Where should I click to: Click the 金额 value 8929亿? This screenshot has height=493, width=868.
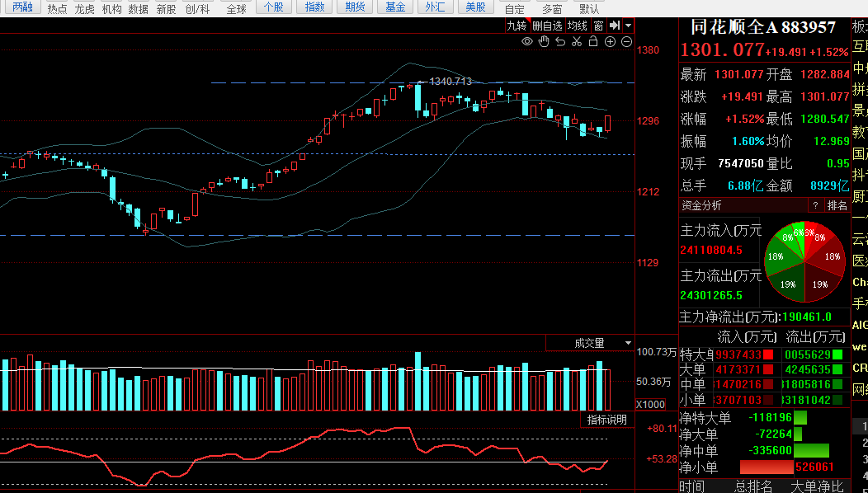tap(830, 186)
